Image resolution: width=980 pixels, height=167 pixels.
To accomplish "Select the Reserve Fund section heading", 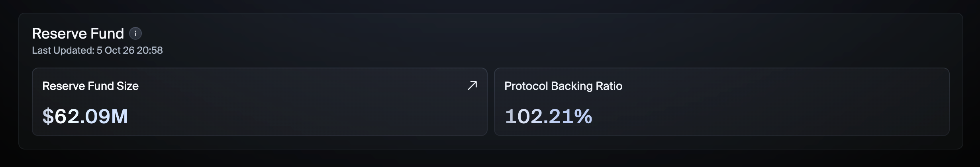I will [x=78, y=34].
